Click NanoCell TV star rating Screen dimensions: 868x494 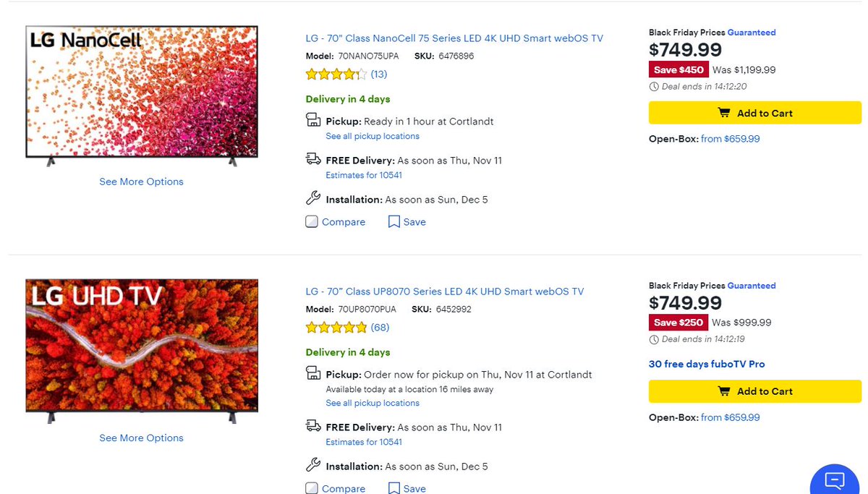(x=336, y=74)
